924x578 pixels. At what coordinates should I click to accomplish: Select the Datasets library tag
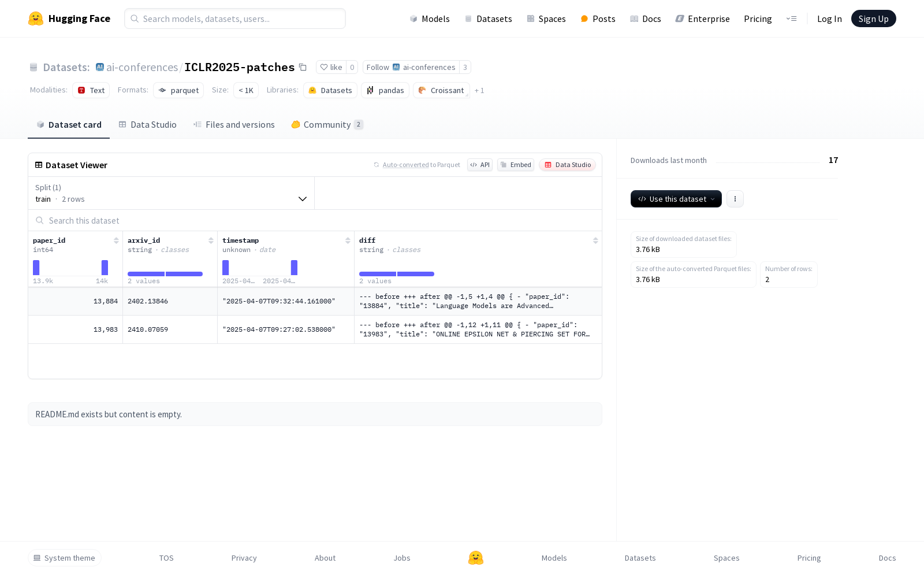(x=330, y=90)
